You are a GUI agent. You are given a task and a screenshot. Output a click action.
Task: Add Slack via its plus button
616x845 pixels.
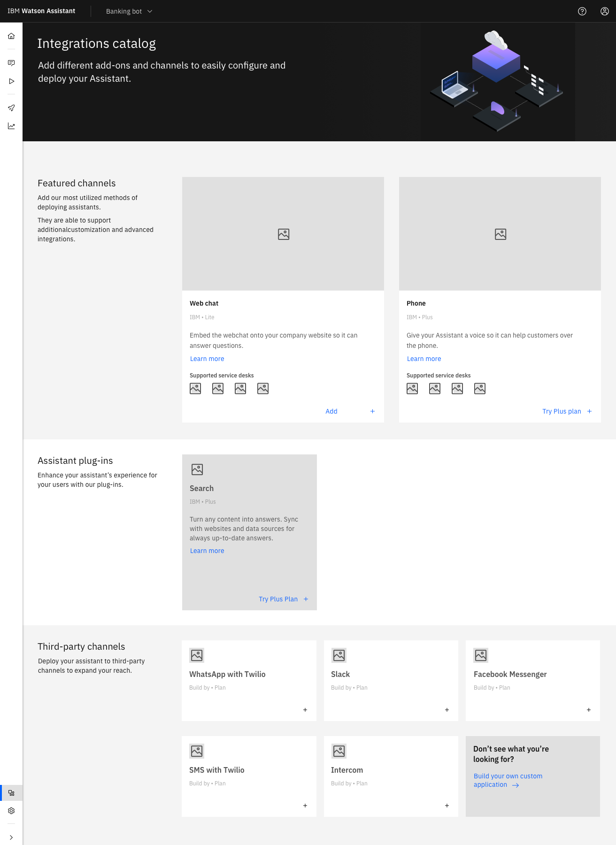pos(447,710)
